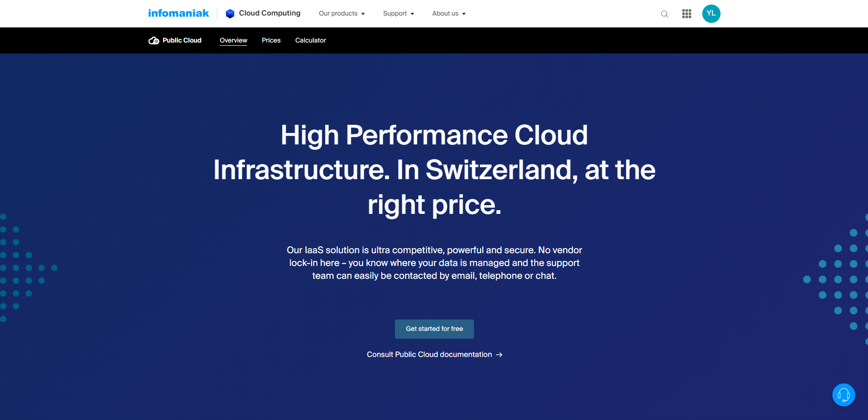
Task: Open Consult Public Cloud documentation link
Action: (435, 355)
